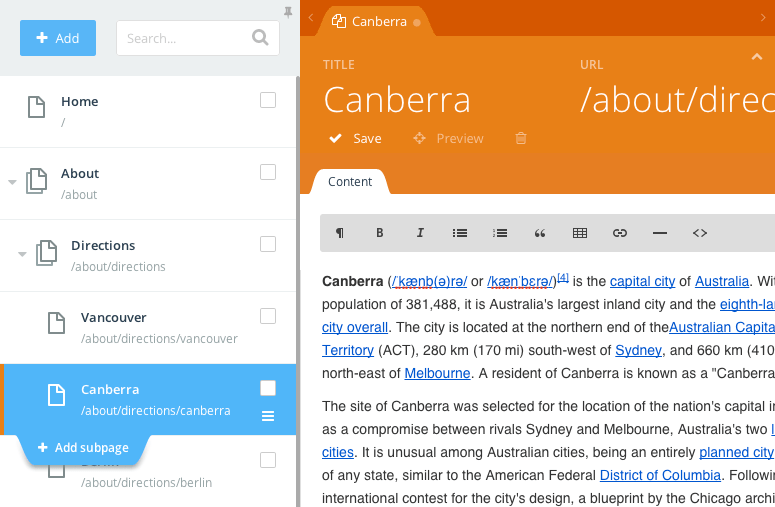Focus the Search input field
The image size is (775, 507).
(187, 38)
